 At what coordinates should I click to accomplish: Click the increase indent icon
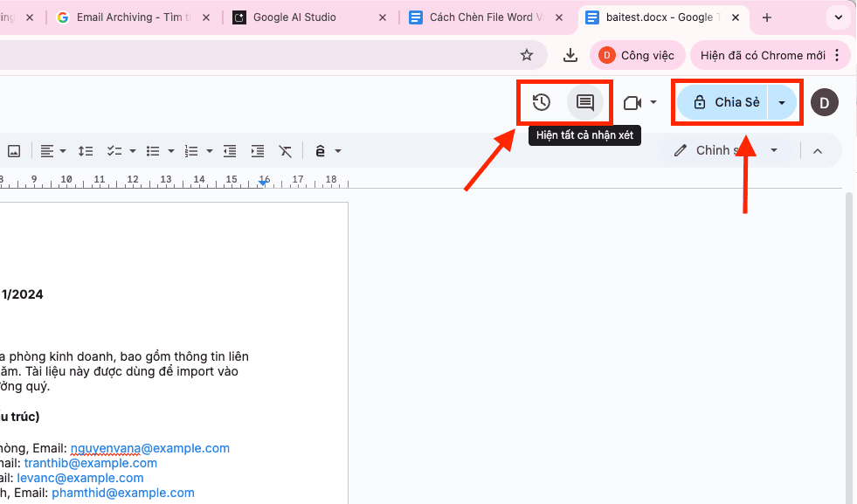point(258,151)
